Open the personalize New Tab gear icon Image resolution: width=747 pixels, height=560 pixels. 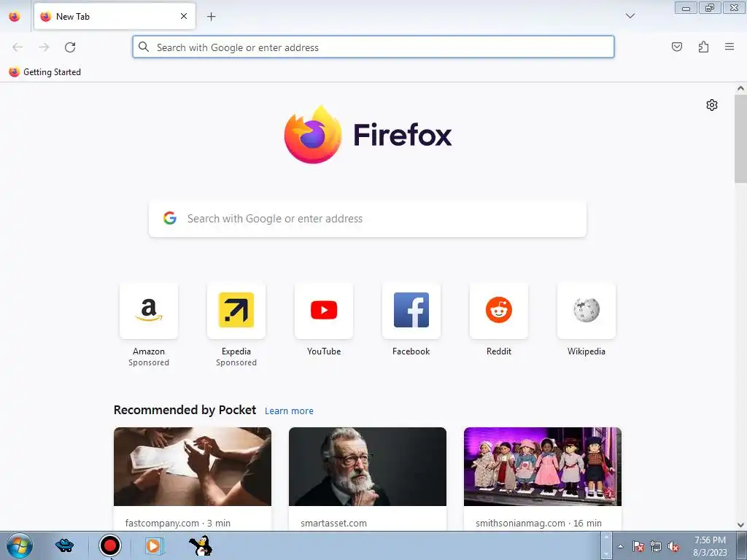tap(712, 105)
